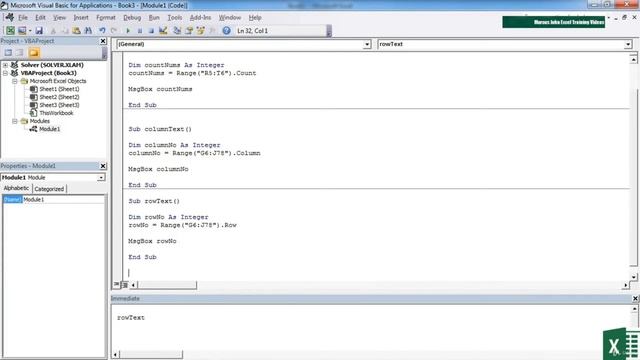640x360 pixels.
Task: Select Module1 in project tree
Action: tap(49, 129)
